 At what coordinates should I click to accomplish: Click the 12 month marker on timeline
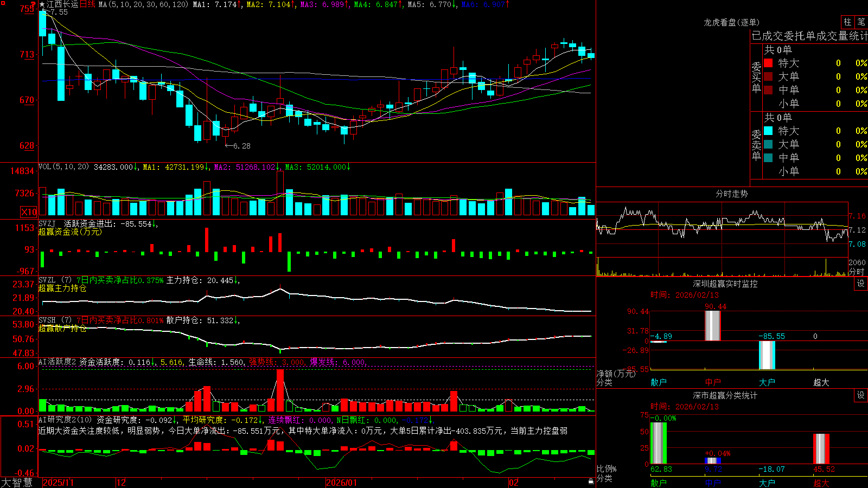click(122, 483)
